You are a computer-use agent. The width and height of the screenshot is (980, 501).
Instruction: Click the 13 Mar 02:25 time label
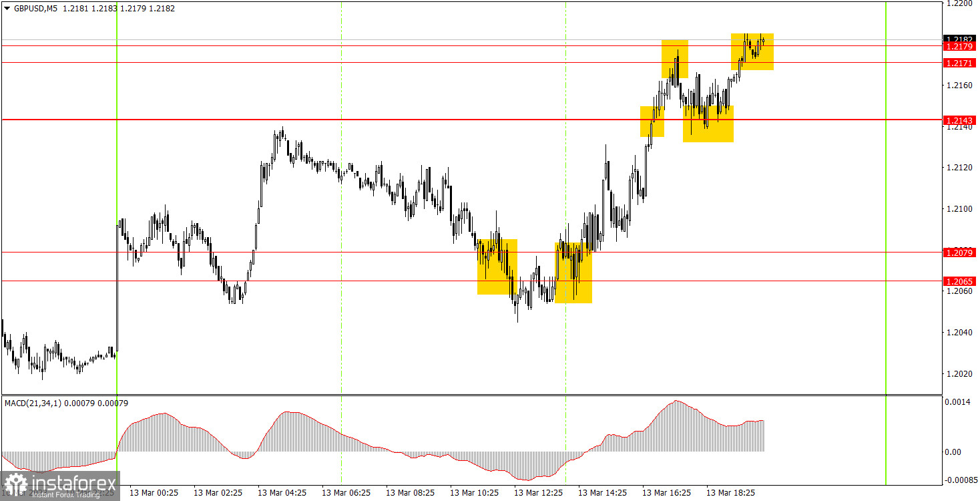point(218,493)
